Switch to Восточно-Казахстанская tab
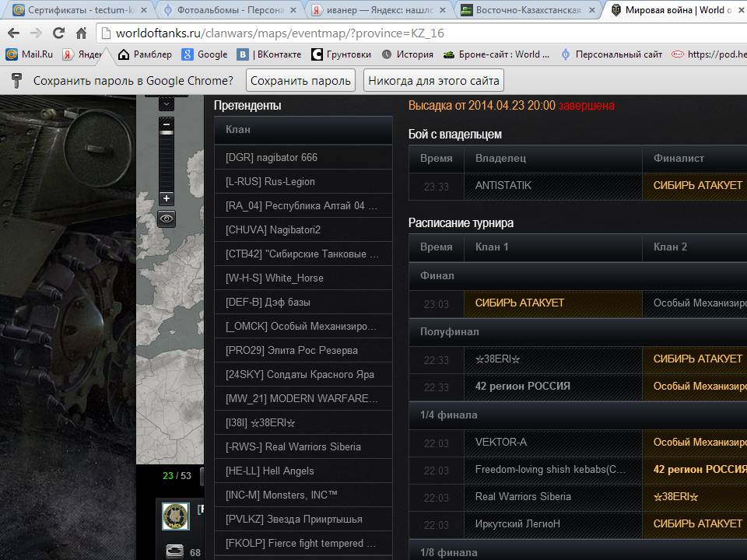747x560 pixels. click(528, 9)
